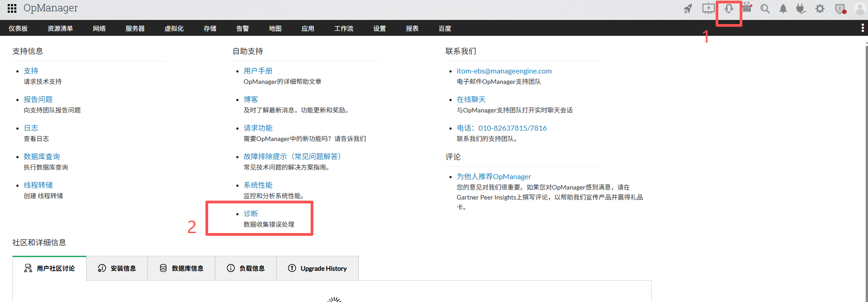Open the 告警 menu

pyautogui.click(x=243, y=29)
